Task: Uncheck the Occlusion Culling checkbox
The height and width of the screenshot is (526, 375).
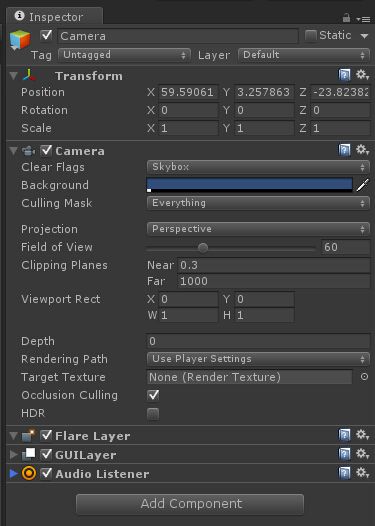Action: (x=153, y=395)
